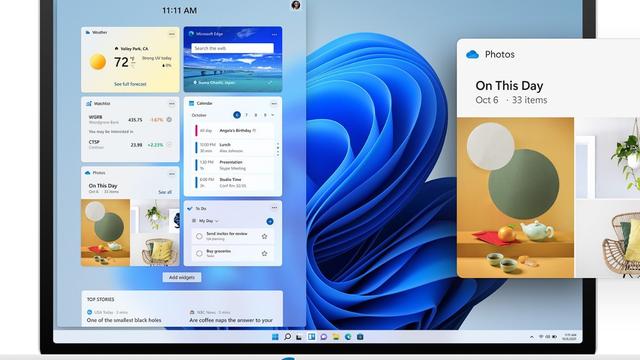Open See full forecast link
This screenshot has width=640, height=360.
(130, 84)
